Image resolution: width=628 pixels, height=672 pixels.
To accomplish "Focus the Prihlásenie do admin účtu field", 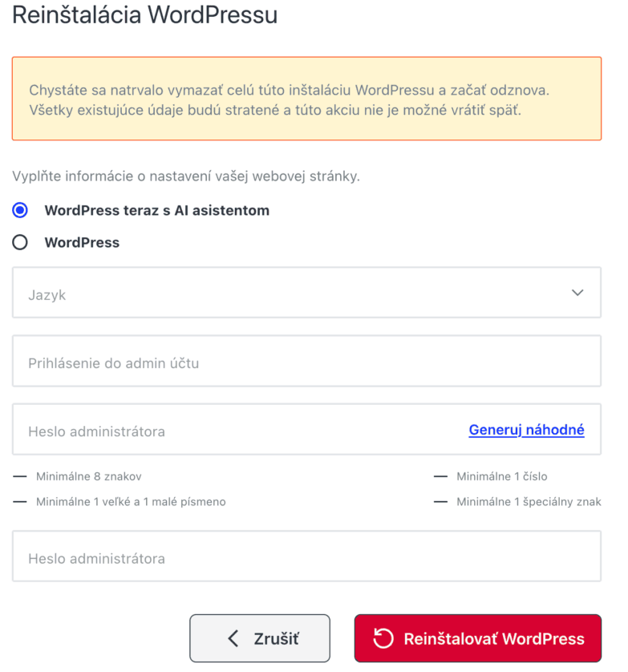I will (306, 361).
